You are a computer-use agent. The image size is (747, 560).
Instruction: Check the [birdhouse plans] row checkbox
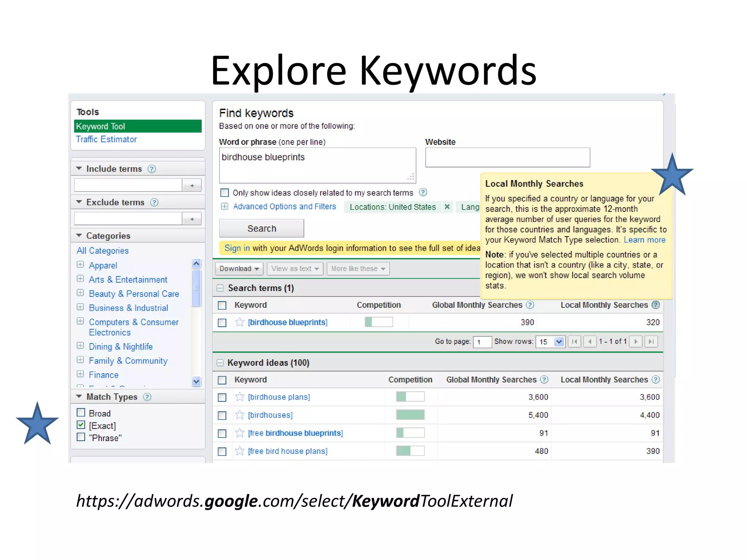pyautogui.click(x=222, y=397)
